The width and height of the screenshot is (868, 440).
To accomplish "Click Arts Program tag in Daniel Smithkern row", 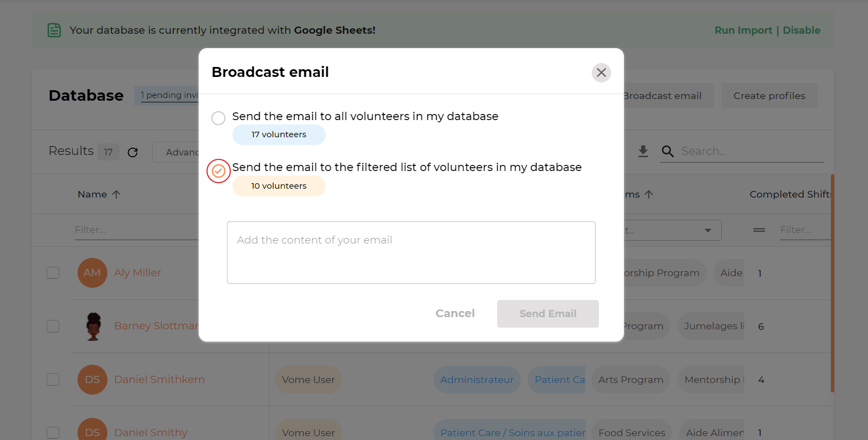I will pos(631,380).
